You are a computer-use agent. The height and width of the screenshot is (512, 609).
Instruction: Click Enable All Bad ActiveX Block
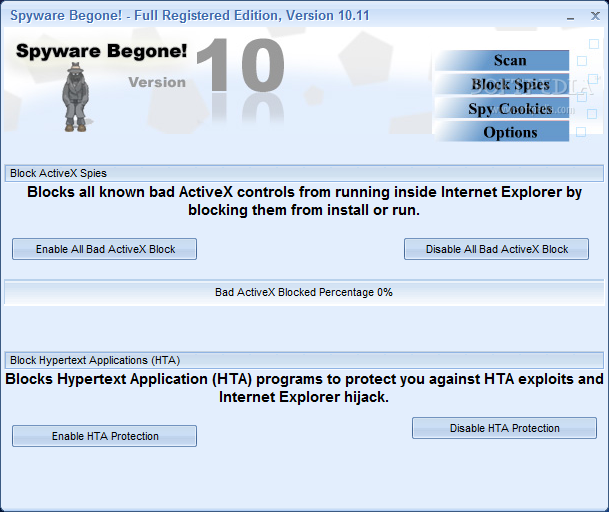(104, 249)
